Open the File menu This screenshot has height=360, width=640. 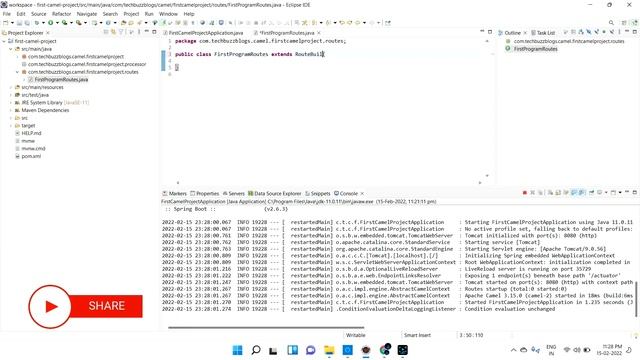point(7,14)
